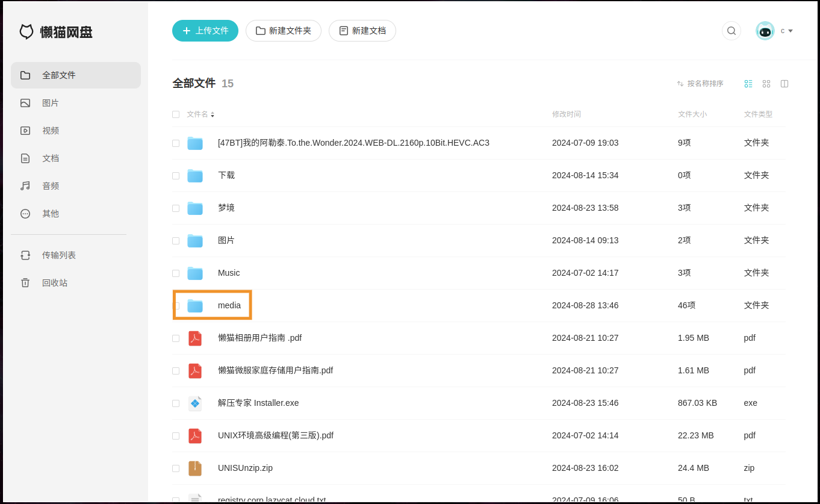The height and width of the screenshot is (504, 820).
Task: Select 音频 category in sidebar
Action: click(76, 186)
